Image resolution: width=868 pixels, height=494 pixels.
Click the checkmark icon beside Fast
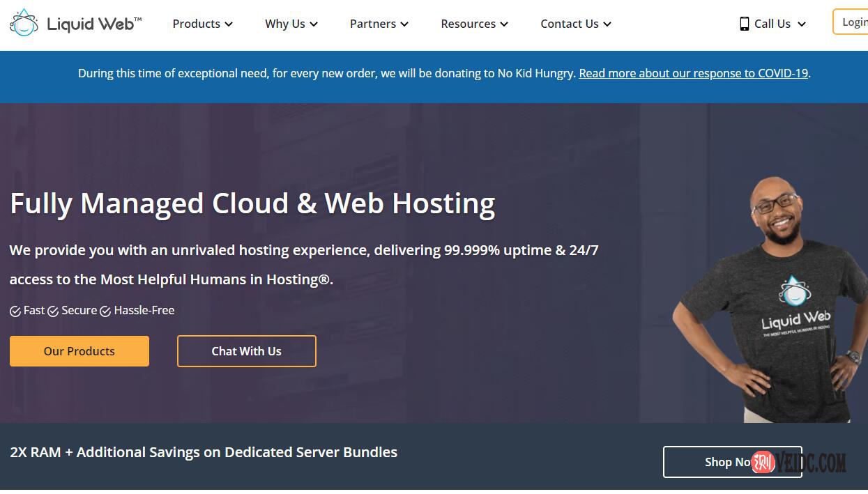pos(15,311)
